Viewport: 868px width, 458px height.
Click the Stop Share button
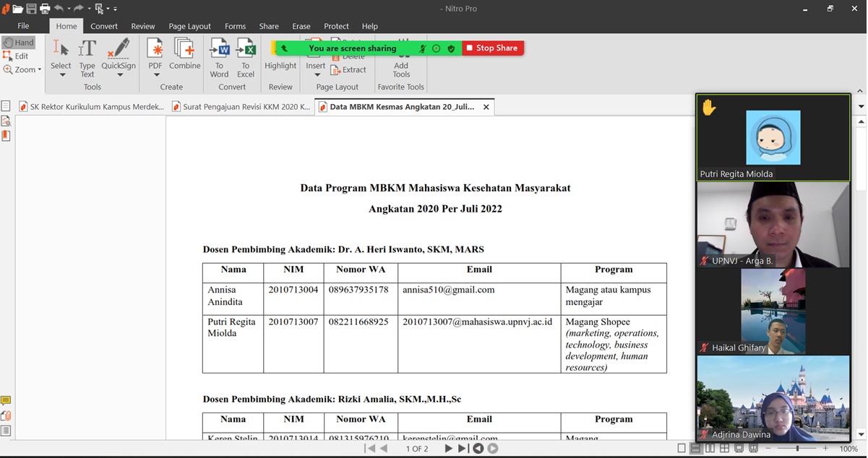pyautogui.click(x=492, y=48)
